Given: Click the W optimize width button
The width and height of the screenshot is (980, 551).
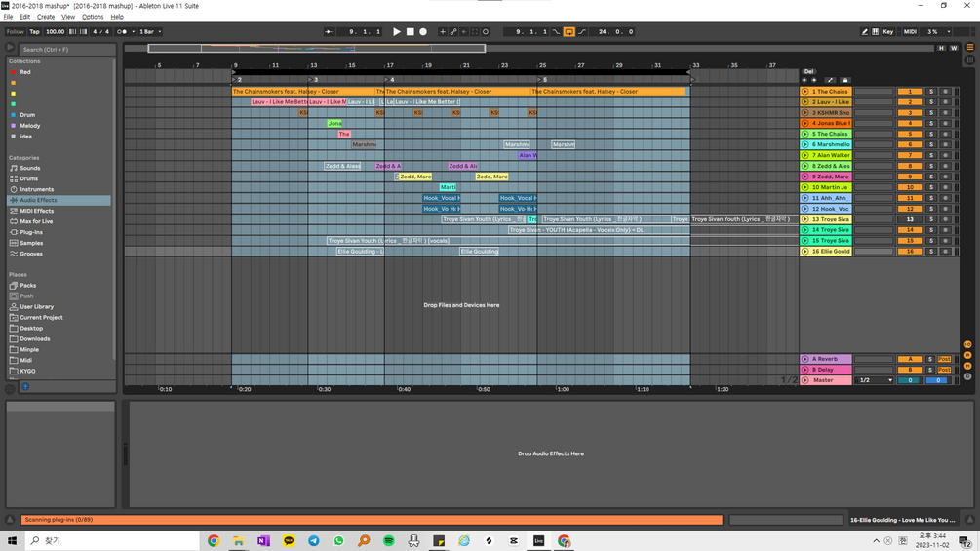Looking at the screenshot, I should click(954, 48).
